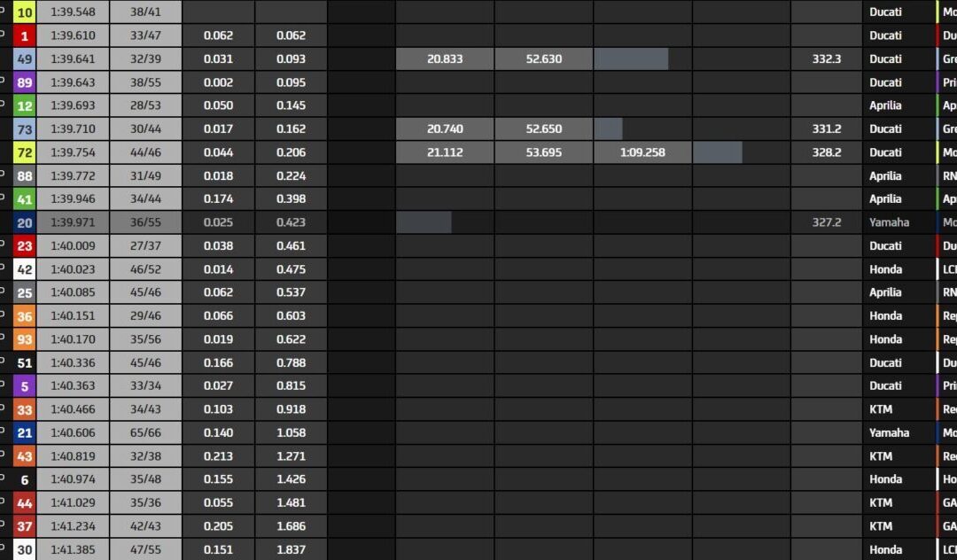Select the orange number 33 rider badge

[25, 409]
